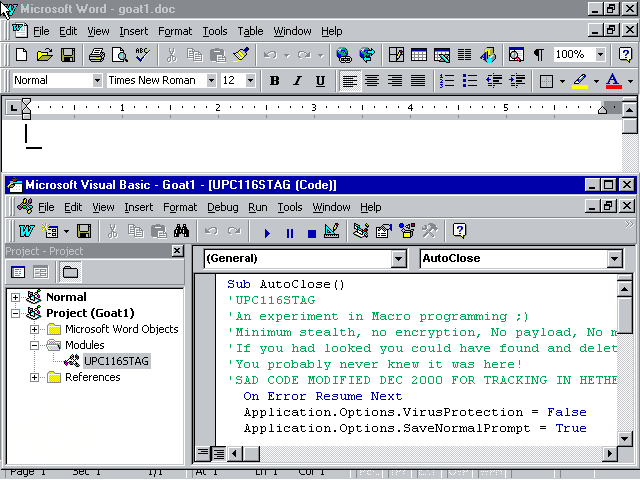Collapse the Project (Goat1) node

16,313
